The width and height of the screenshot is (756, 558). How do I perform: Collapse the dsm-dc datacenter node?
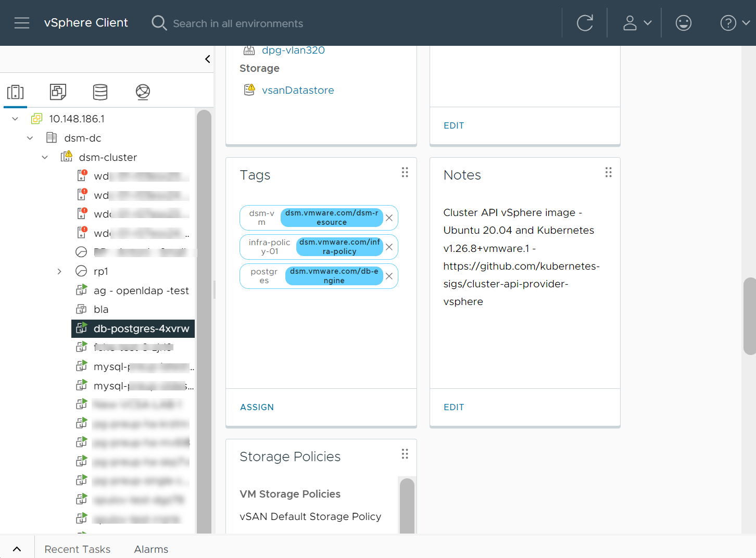30,138
